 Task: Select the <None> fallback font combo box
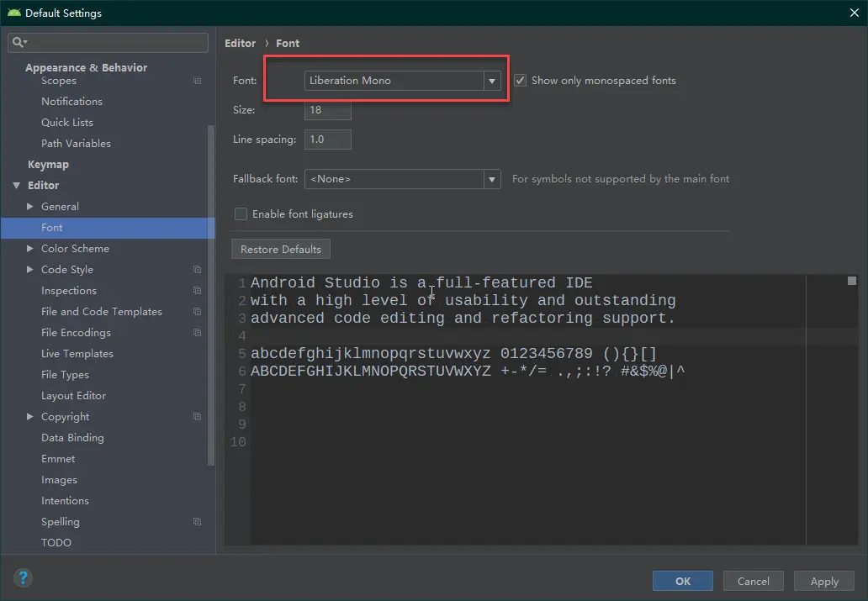[x=402, y=179]
